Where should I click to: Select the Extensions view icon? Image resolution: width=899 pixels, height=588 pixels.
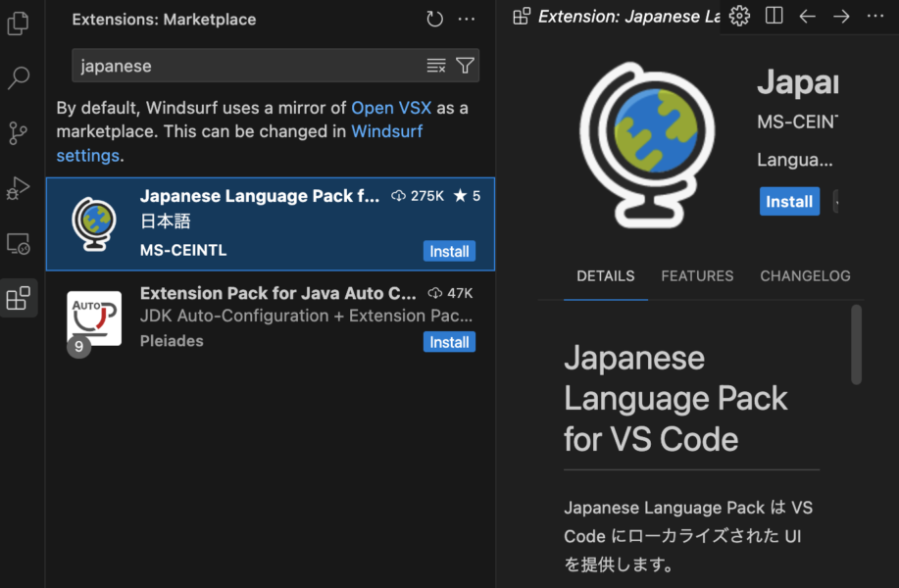(x=19, y=298)
